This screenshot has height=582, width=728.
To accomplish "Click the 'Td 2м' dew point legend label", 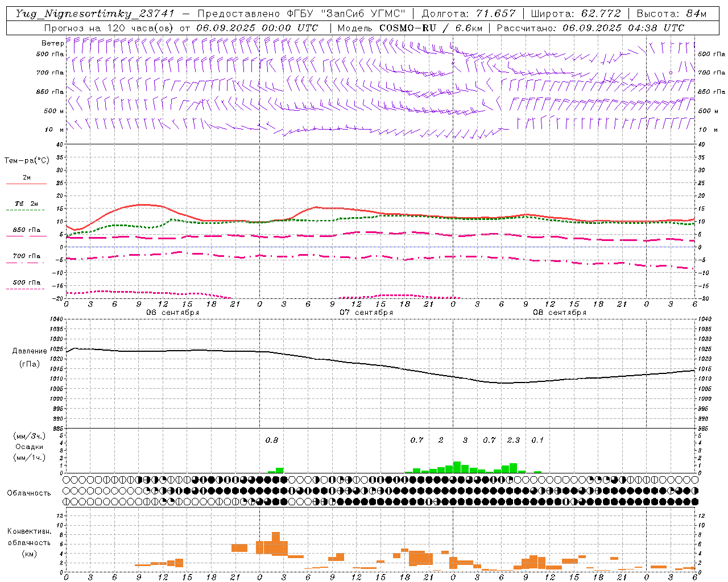I will [x=27, y=203].
